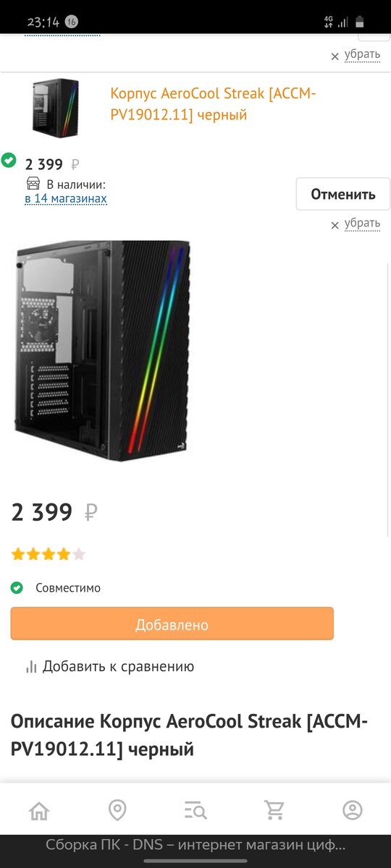Image resolution: width=391 pixels, height=868 pixels.
Task: Open the user profile icon
Action: tap(353, 810)
